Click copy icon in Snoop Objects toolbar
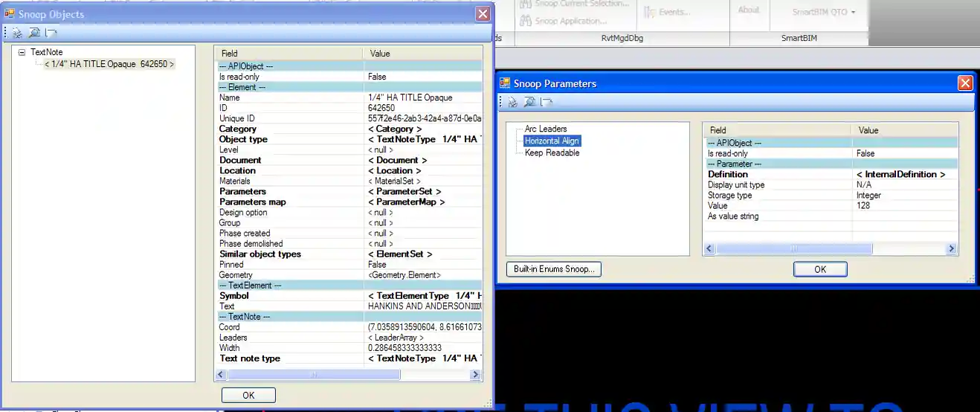The width and height of the screenshot is (980, 412). 51,33
